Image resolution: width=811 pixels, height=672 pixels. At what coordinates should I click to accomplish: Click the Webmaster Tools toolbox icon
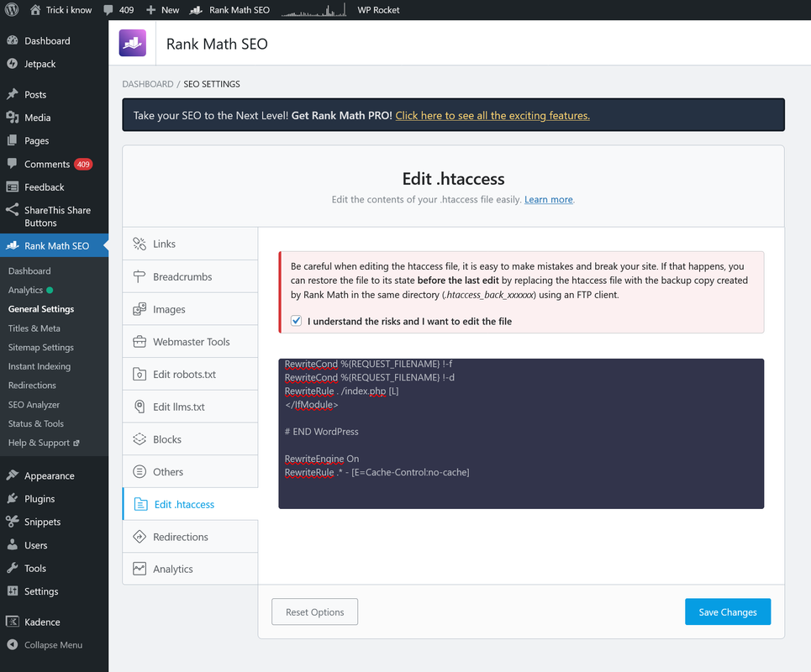140,342
